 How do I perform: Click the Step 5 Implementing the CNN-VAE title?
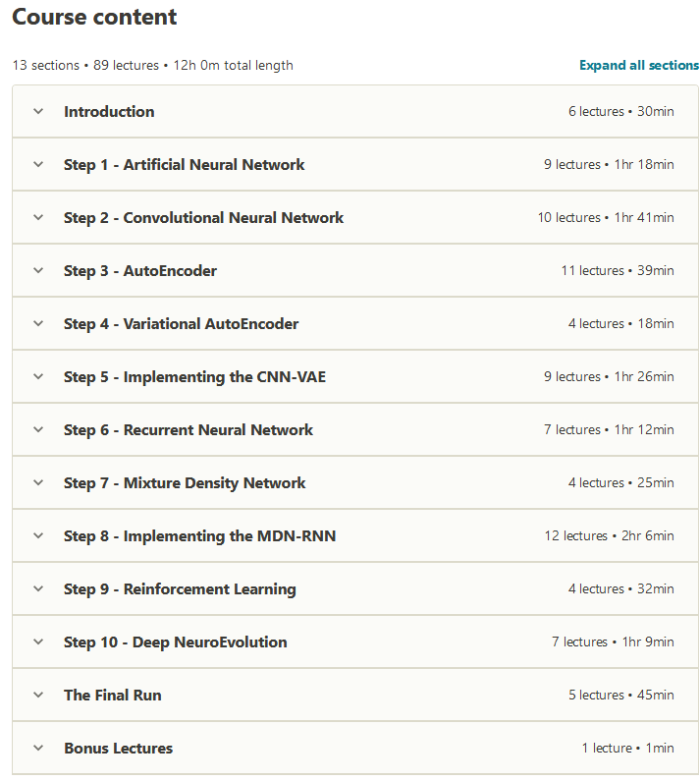coord(194,377)
